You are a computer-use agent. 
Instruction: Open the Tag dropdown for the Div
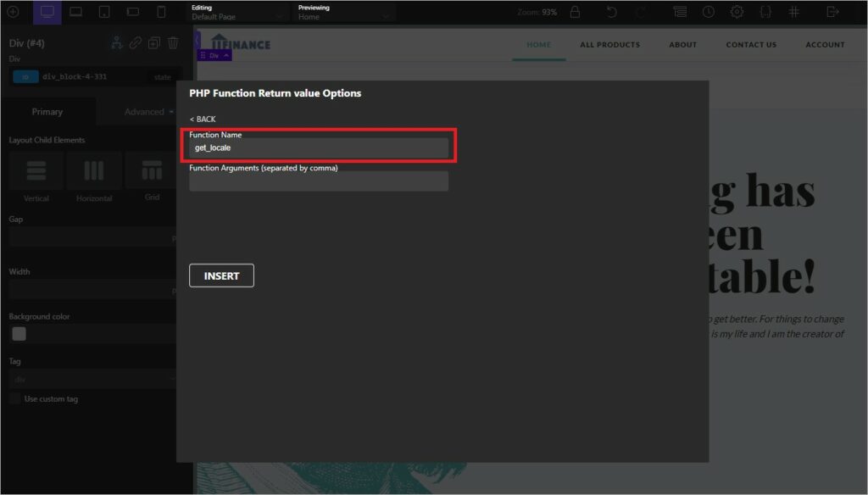click(x=93, y=379)
